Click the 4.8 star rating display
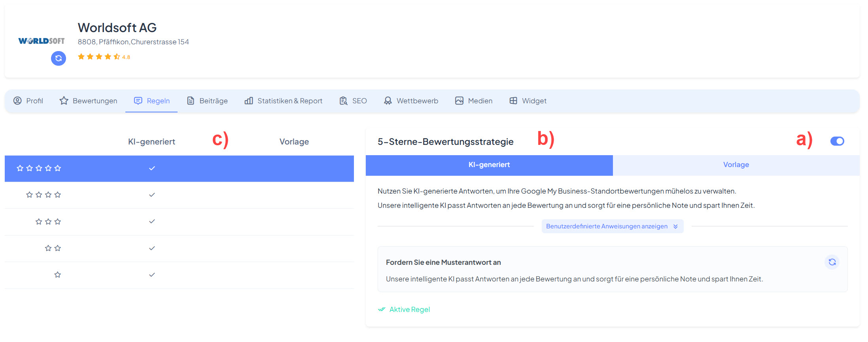This screenshot has height=342, width=868. coord(104,57)
